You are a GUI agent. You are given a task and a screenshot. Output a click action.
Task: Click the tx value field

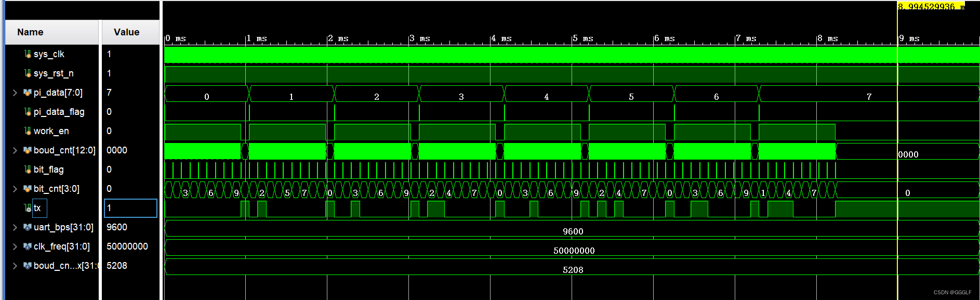130,208
